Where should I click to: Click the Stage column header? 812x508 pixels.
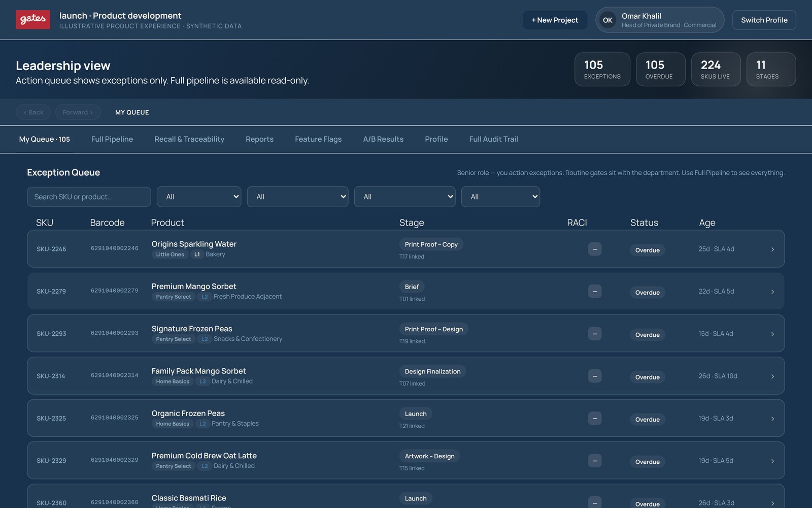click(x=412, y=223)
